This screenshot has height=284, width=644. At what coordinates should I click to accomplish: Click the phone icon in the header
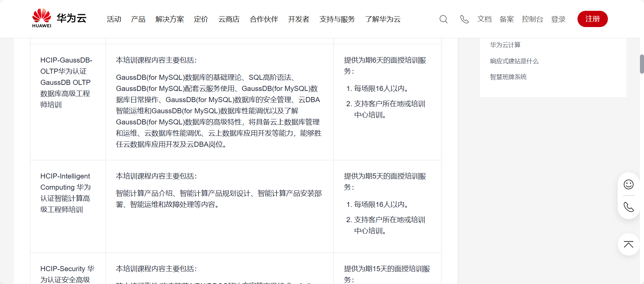pos(464,19)
